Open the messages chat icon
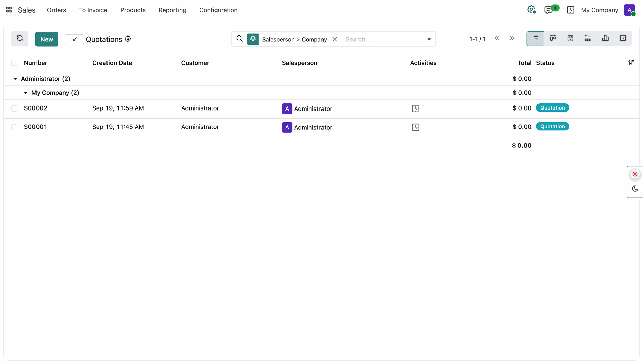The image size is (643, 364). tap(548, 10)
